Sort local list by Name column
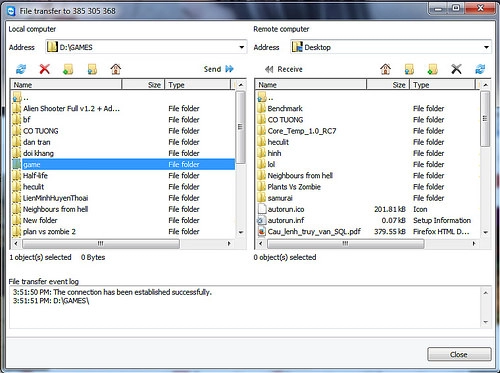Viewport: 500px width, 373px height. 67,85
